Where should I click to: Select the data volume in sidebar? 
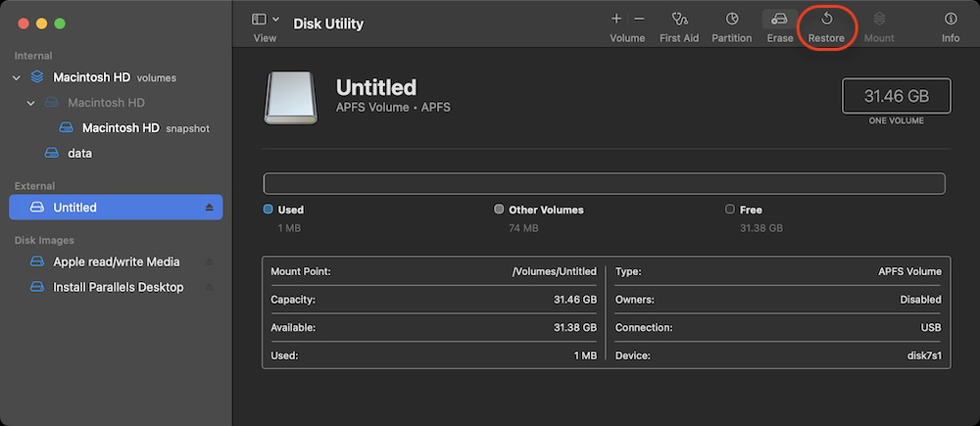coord(80,154)
